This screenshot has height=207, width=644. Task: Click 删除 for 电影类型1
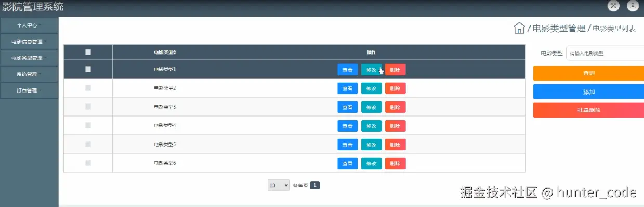pos(396,70)
